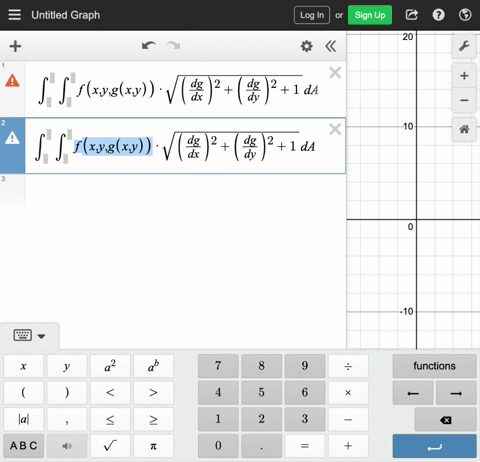Click warning icon on expression 2
The image size is (480, 462).
click(12, 137)
